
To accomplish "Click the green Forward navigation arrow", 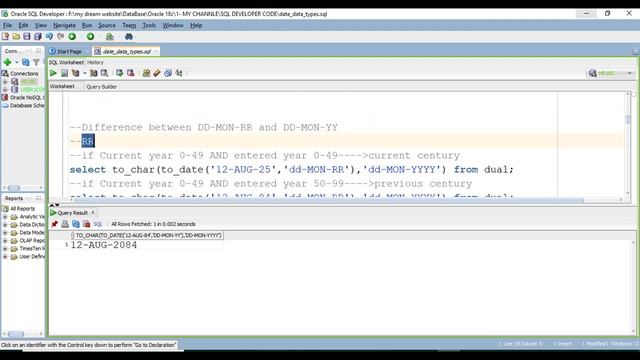I will pyautogui.click(x=90, y=37).
